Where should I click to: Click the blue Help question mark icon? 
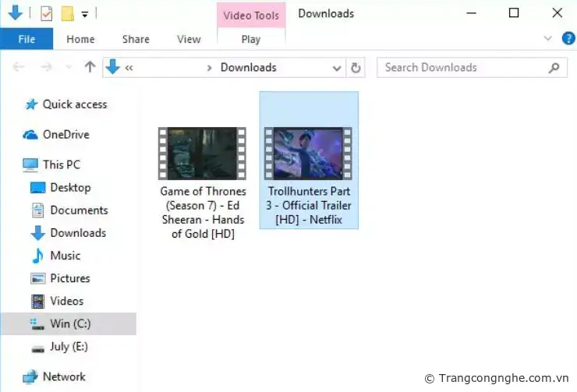[x=567, y=38]
